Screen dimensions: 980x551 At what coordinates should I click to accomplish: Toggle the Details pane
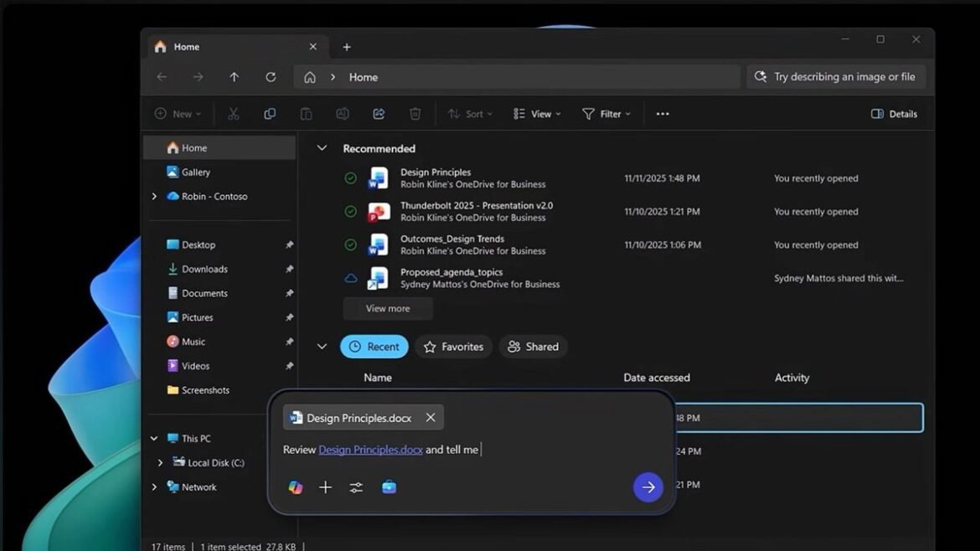pyautogui.click(x=893, y=113)
